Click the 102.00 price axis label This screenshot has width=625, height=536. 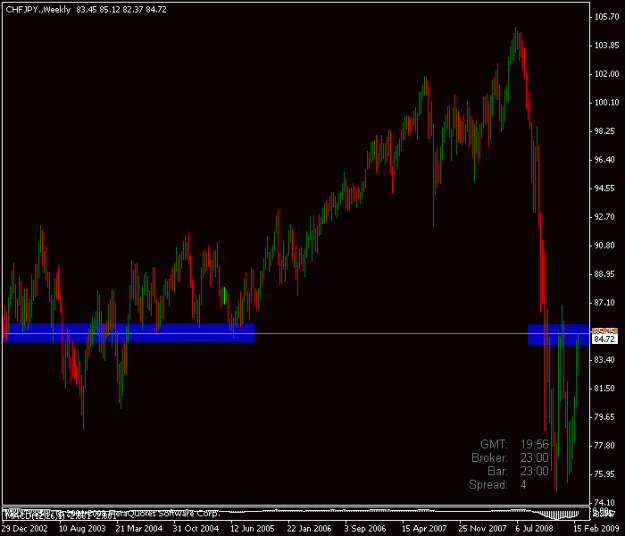click(607, 74)
